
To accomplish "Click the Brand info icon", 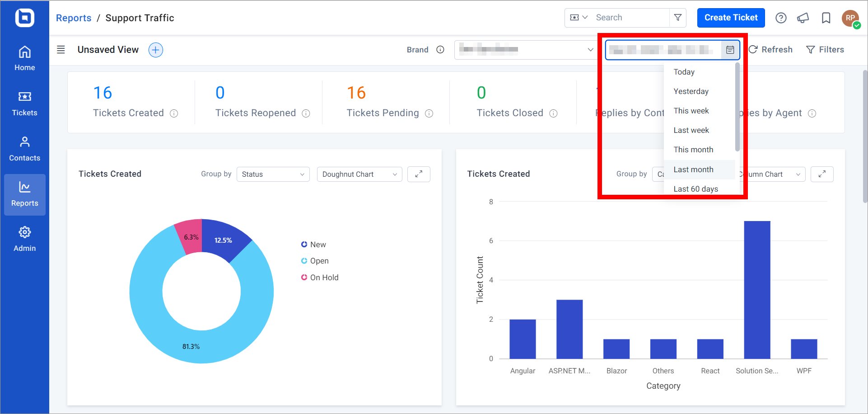I will coord(440,50).
